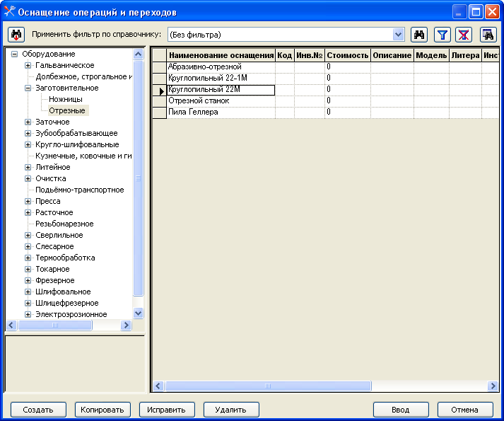Screen dimensions: 504x421
Task: Open the filter dropdown "Без фильтра"
Action: 398,35
